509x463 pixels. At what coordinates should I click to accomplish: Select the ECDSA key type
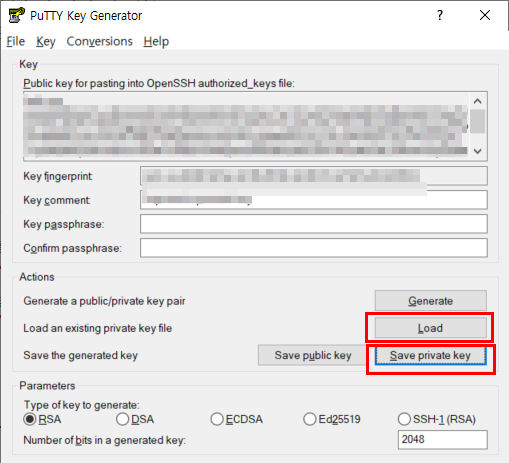click(x=237, y=419)
